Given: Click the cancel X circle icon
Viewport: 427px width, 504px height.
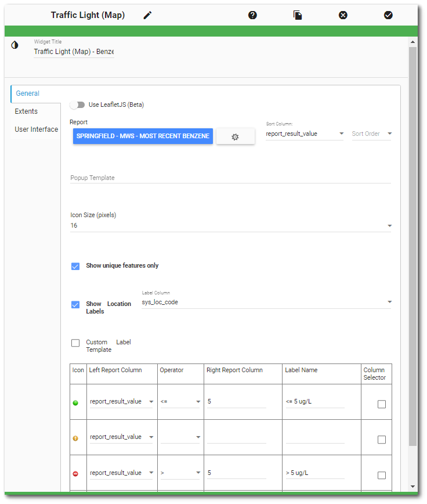Looking at the screenshot, I should 343,15.
